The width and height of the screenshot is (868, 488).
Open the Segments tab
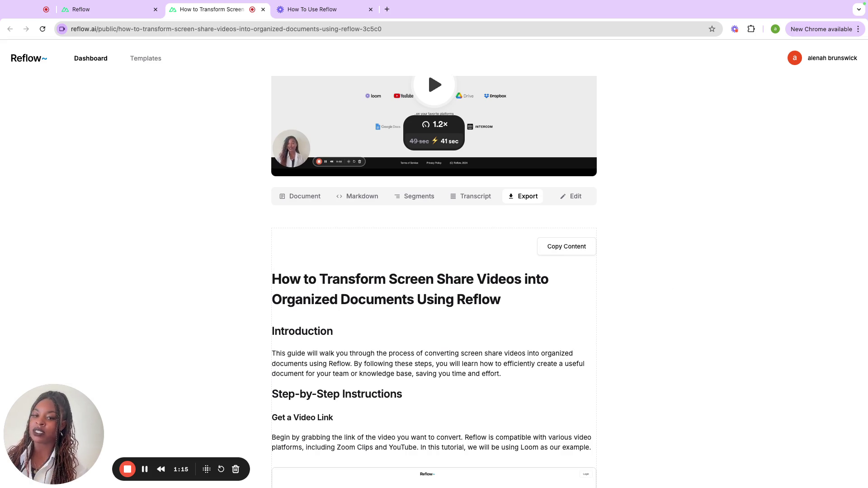pyautogui.click(x=414, y=196)
